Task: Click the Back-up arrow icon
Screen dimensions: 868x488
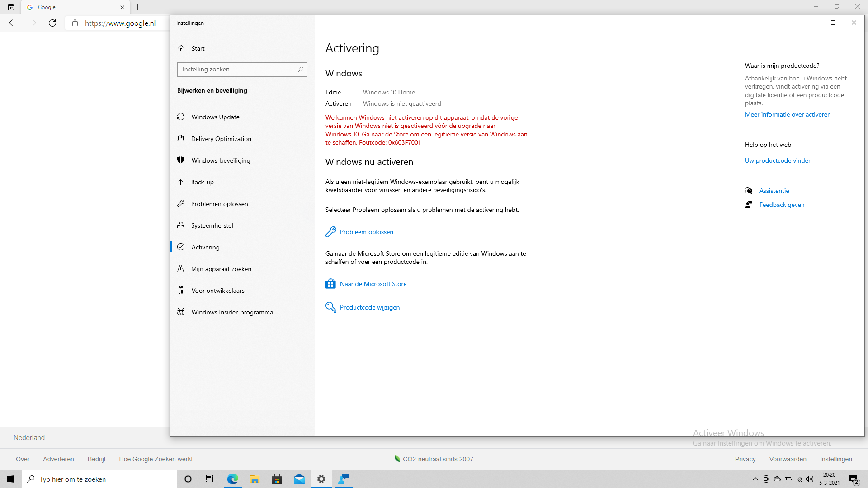Action: point(181,182)
